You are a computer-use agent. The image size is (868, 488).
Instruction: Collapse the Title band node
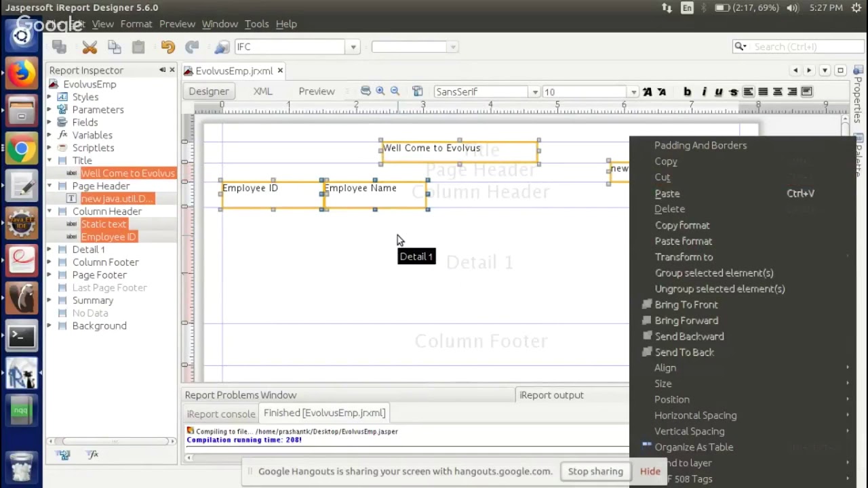[x=49, y=161]
